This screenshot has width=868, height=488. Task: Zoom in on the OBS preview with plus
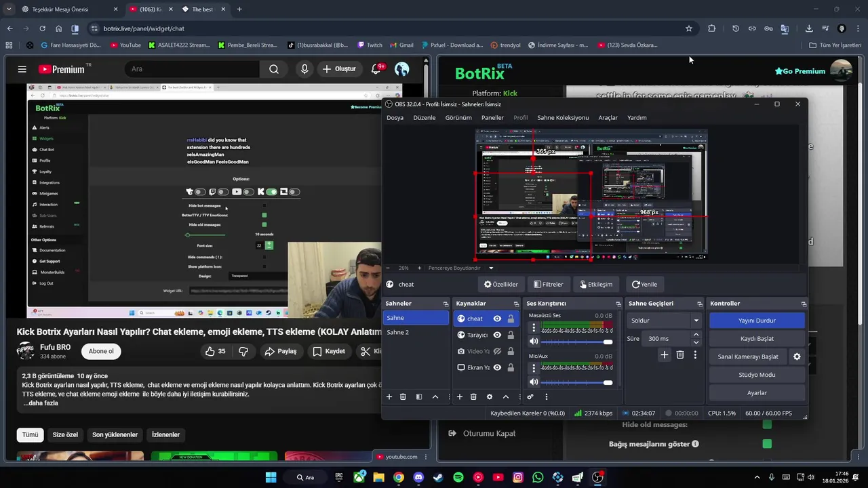click(419, 268)
